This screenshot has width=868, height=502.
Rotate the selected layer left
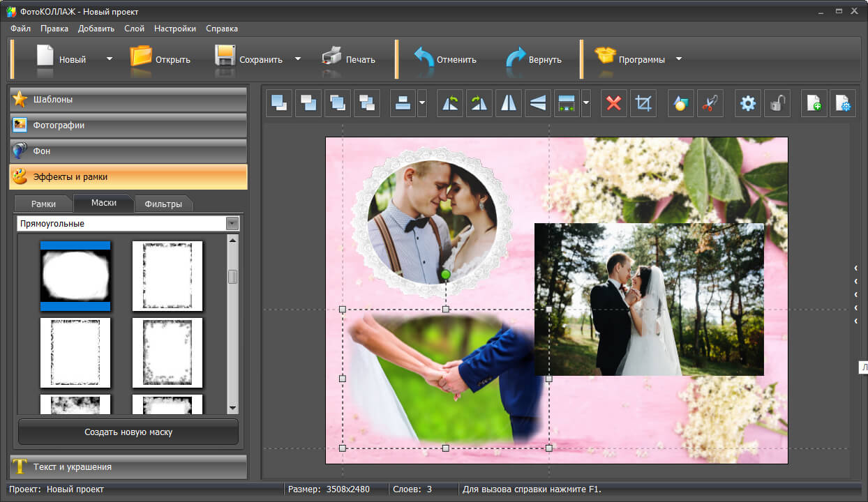pyautogui.click(x=450, y=103)
